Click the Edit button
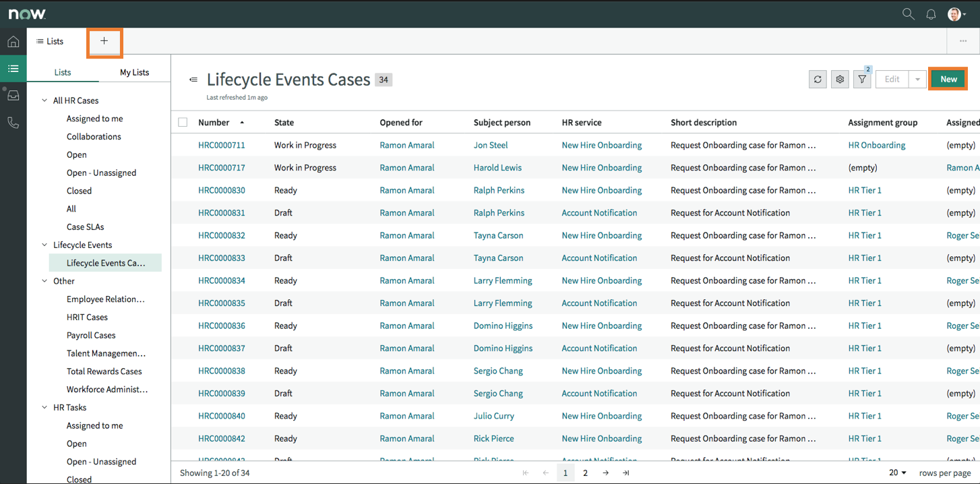 [x=892, y=80]
